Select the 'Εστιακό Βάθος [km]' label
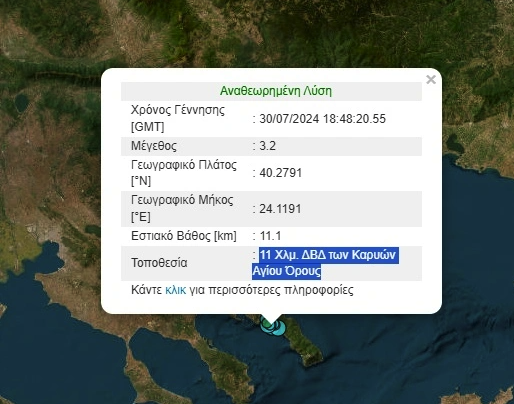 pyautogui.click(x=184, y=236)
